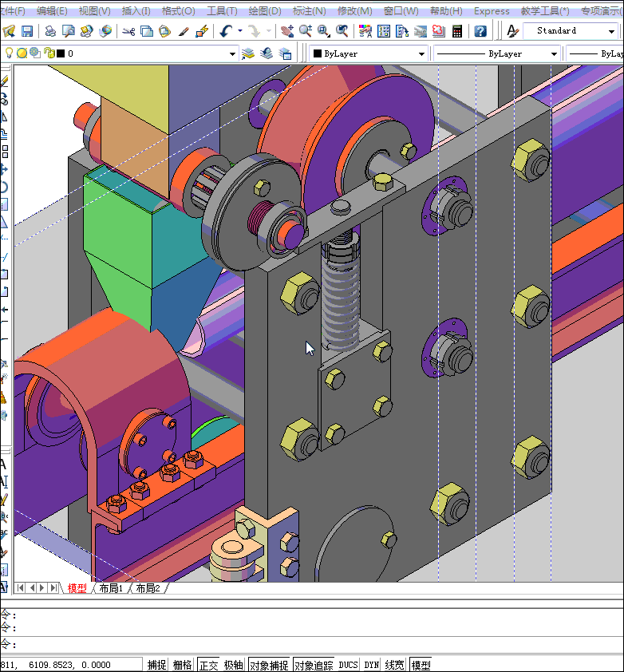The width and height of the screenshot is (624, 672).
Task: Click the Zoom Previous icon
Action: tap(342, 31)
